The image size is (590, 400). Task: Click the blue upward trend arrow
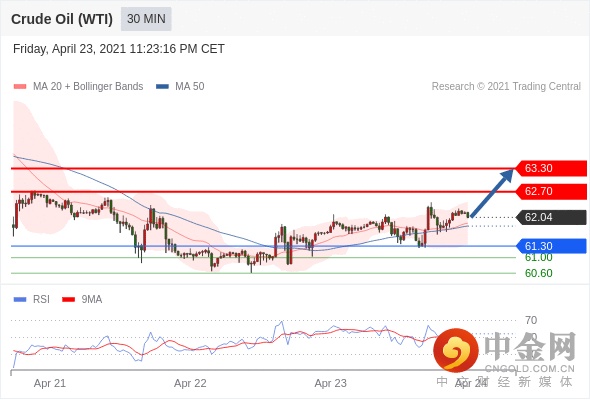coord(492,193)
